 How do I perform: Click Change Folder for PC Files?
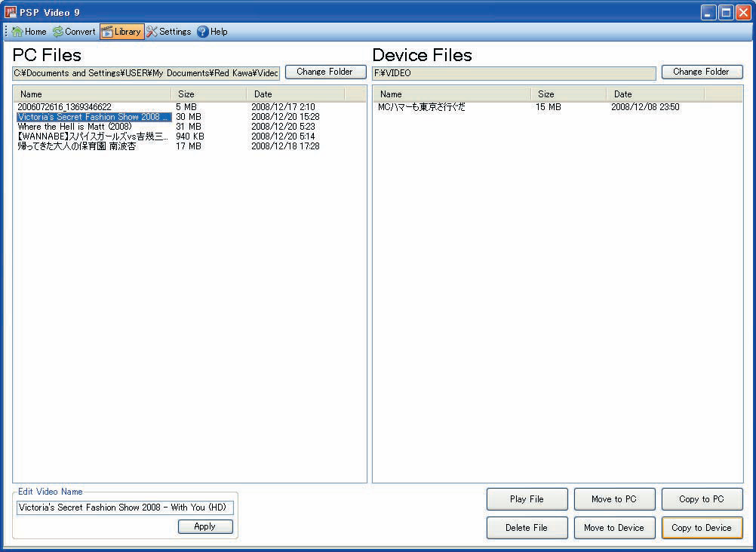click(x=325, y=72)
